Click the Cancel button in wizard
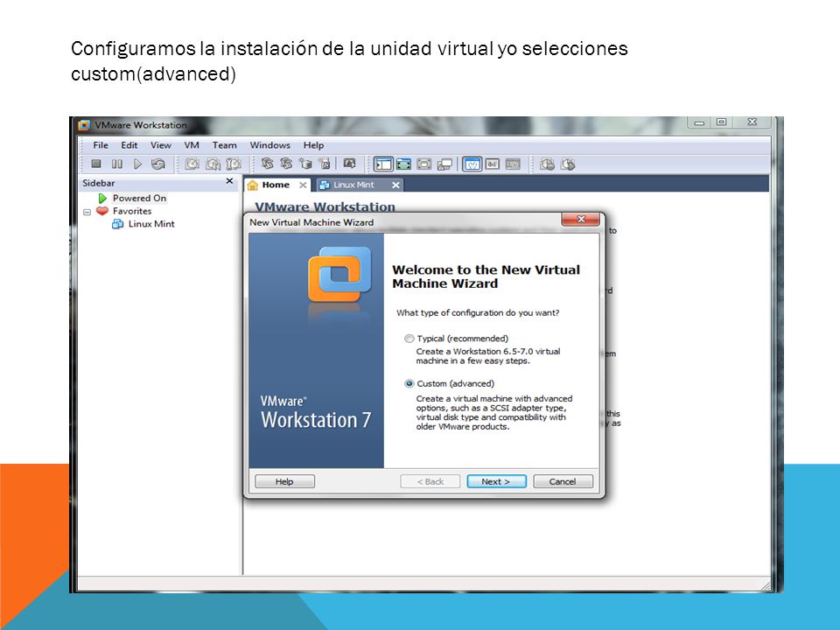The height and width of the screenshot is (630, 840). tap(563, 481)
